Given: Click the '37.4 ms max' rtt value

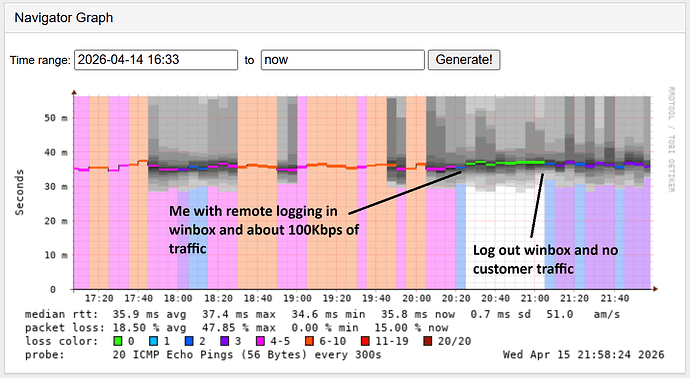Looking at the screenshot, I should pos(239,315).
